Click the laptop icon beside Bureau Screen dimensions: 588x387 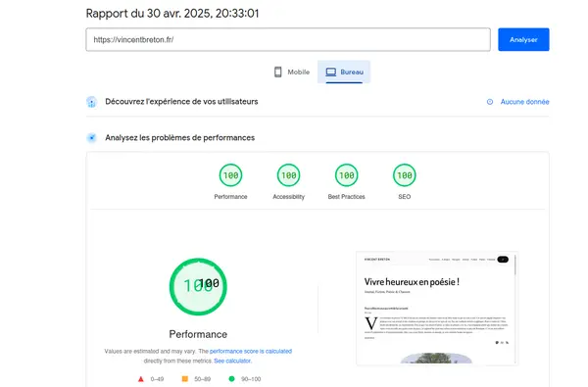click(331, 72)
